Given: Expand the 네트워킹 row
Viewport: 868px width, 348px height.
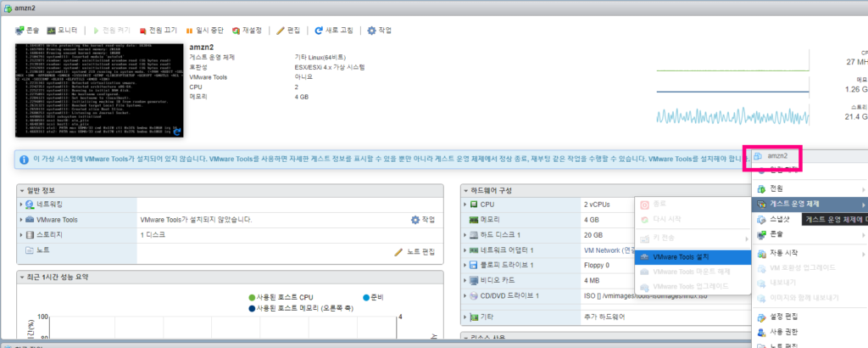Looking at the screenshot, I should point(22,205).
